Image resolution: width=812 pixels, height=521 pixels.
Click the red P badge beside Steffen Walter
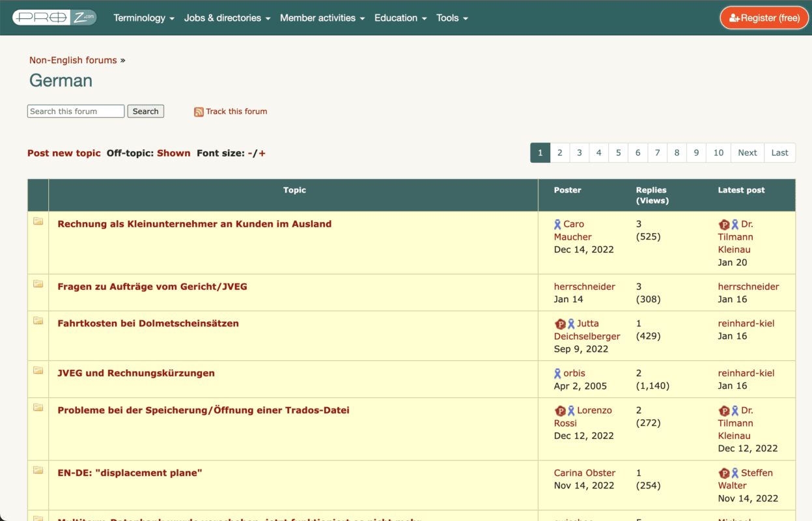[724, 473]
